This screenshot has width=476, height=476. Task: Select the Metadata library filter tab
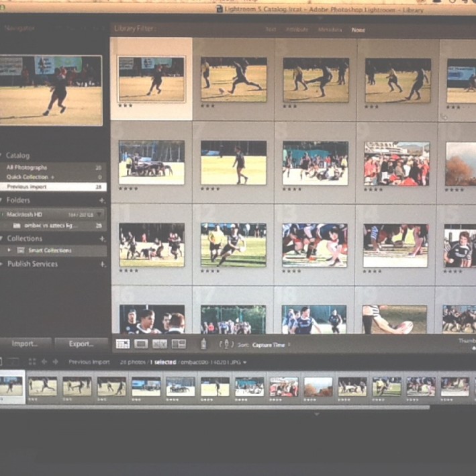(x=329, y=30)
